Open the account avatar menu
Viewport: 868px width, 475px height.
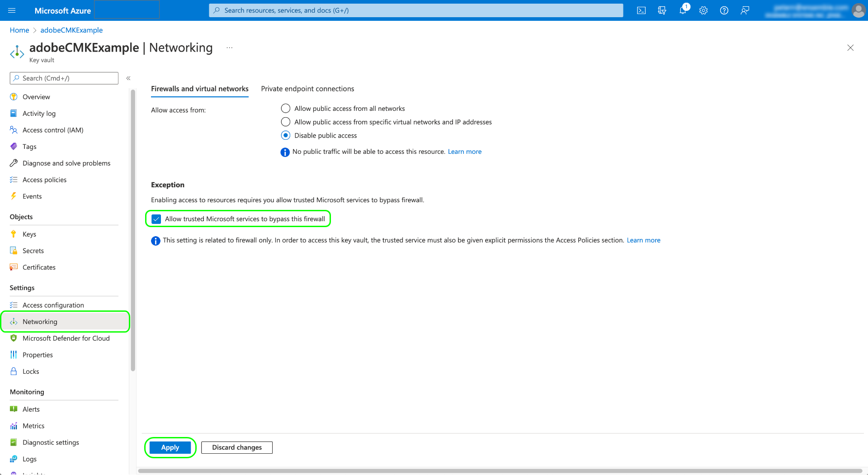click(x=858, y=10)
